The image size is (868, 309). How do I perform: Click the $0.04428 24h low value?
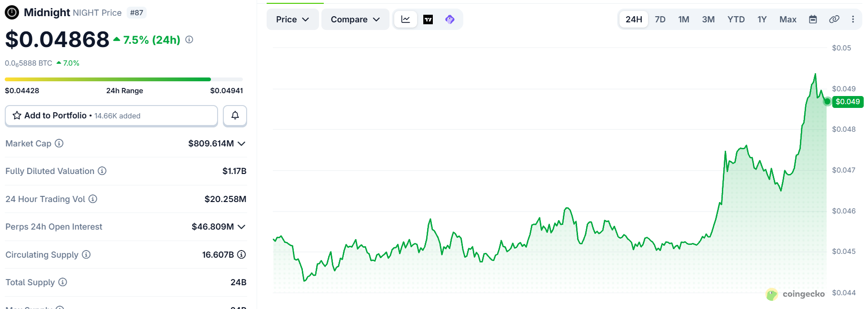click(x=22, y=91)
